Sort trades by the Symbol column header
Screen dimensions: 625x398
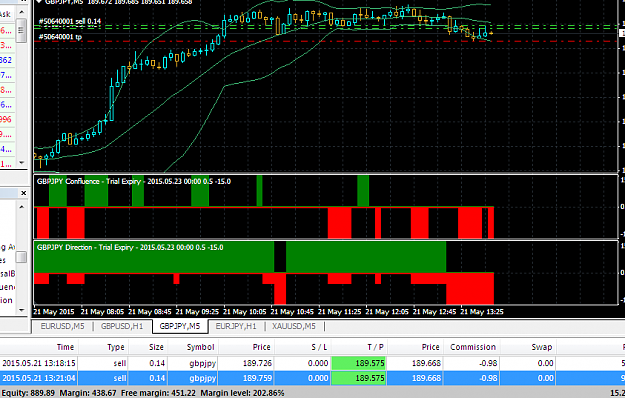point(193,347)
